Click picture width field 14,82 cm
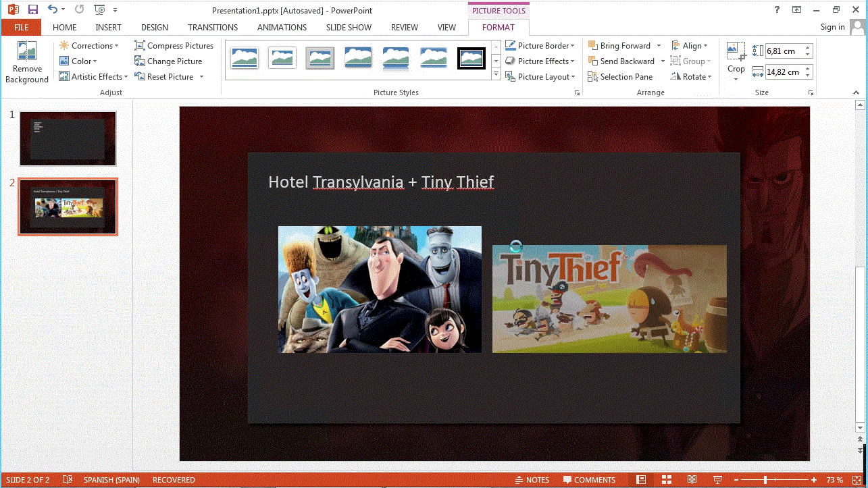 (x=784, y=72)
